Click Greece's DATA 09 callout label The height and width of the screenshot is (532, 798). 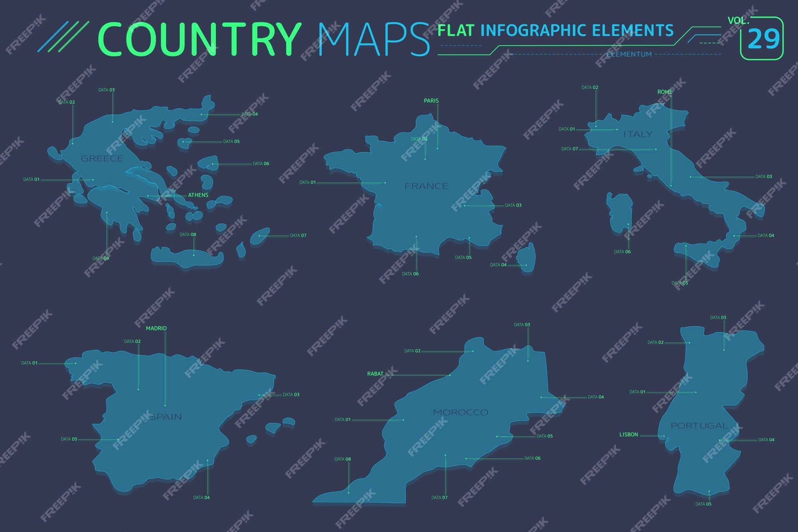coord(101,259)
